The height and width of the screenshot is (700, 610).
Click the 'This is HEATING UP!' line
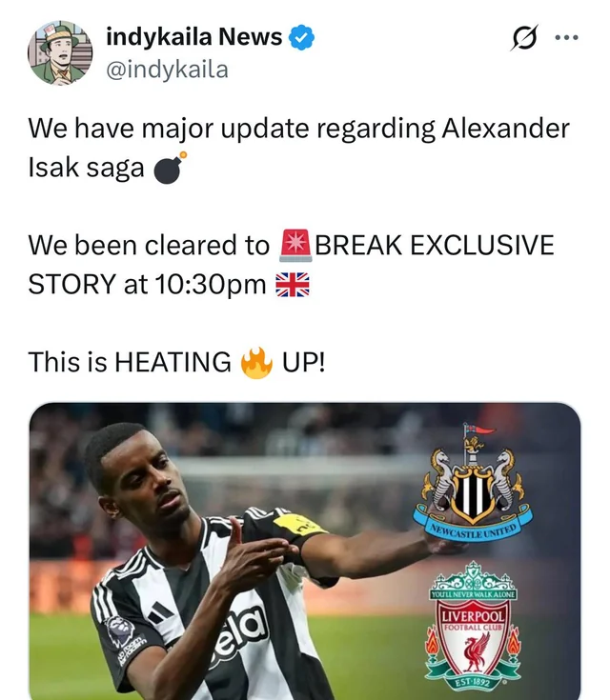coord(176,362)
